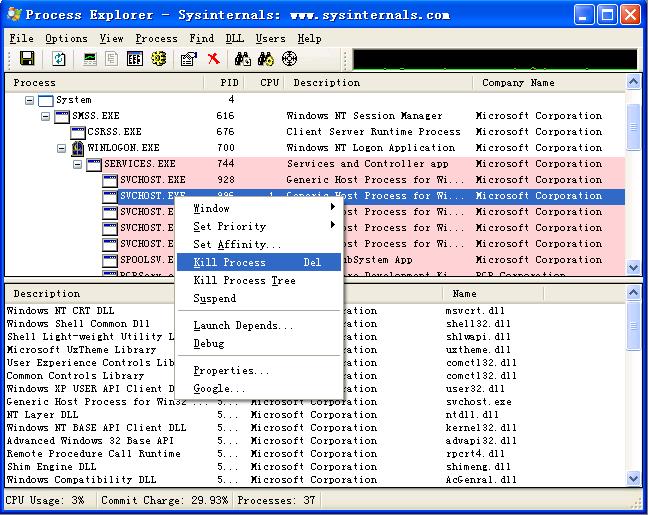Select the msvcrt.dll row
Viewport: 648px width, 515px height.
(315, 311)
